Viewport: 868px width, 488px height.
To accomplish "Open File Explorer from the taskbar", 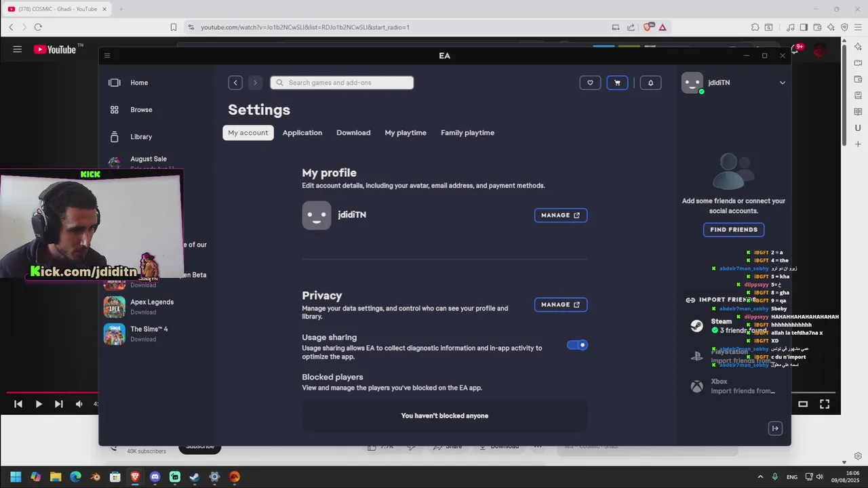I will 56,477.
